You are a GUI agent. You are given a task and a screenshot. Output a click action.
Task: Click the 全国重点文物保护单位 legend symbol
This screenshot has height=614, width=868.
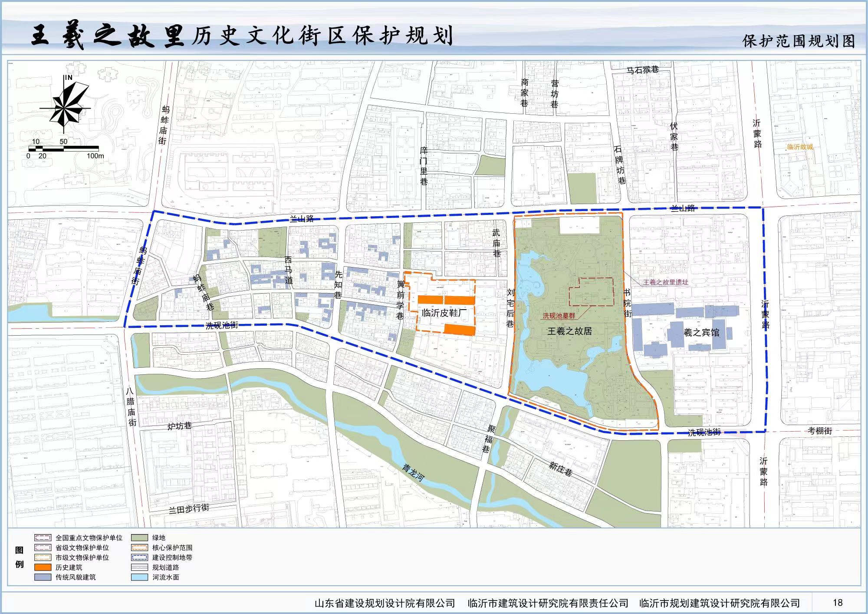click(x=43, y=538)
